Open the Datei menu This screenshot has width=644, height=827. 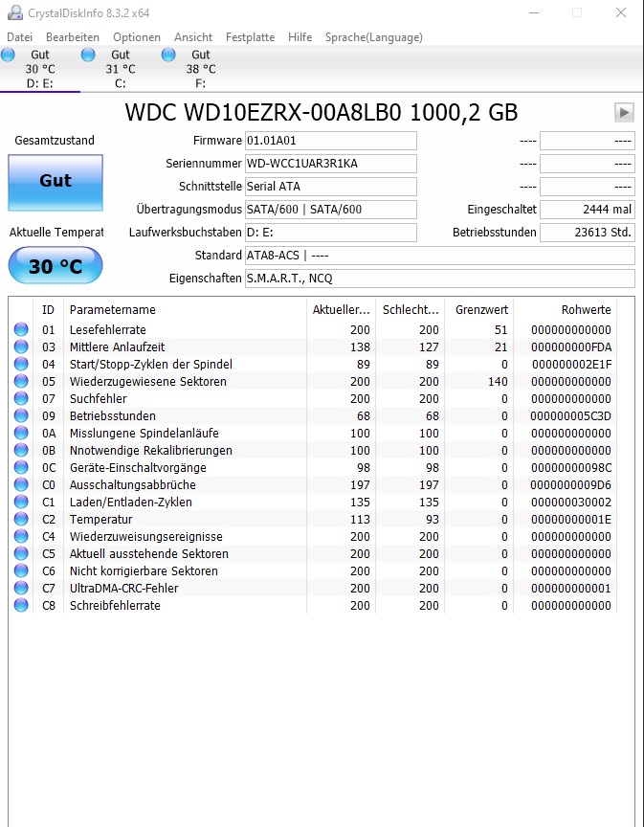(x=19, y=37)
